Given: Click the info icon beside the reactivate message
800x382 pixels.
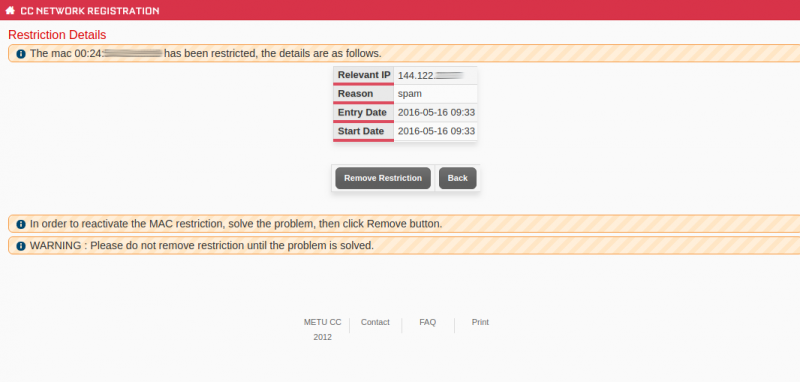Looking at the screenshot, I should click(21, 224).
